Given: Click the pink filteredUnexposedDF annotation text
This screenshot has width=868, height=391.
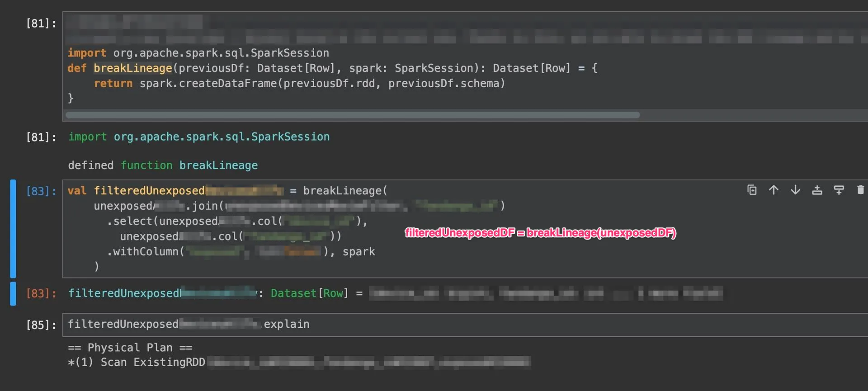Looking at the screenshot, I should (x=540, y=233).
